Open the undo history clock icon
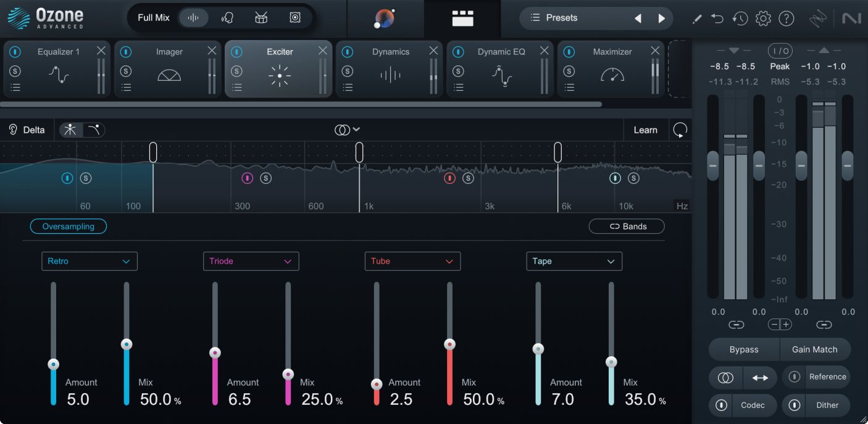This screenshot has height=424, width=868. [740, 19]
